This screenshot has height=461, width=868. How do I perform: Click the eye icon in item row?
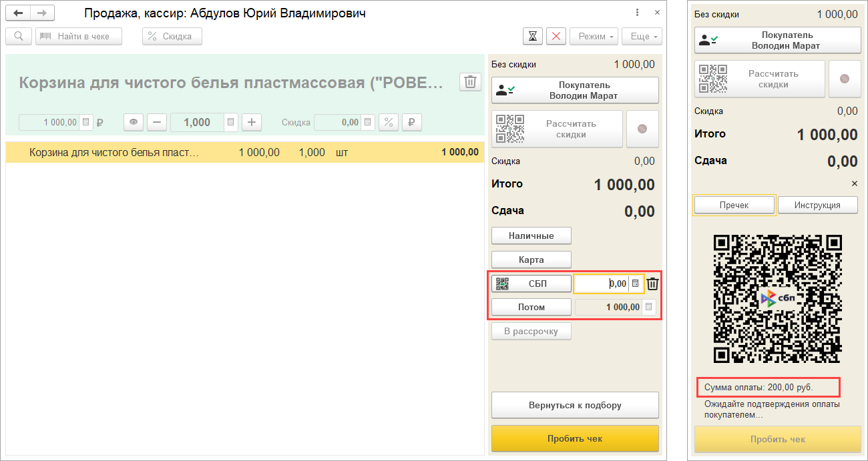point(134,122)
